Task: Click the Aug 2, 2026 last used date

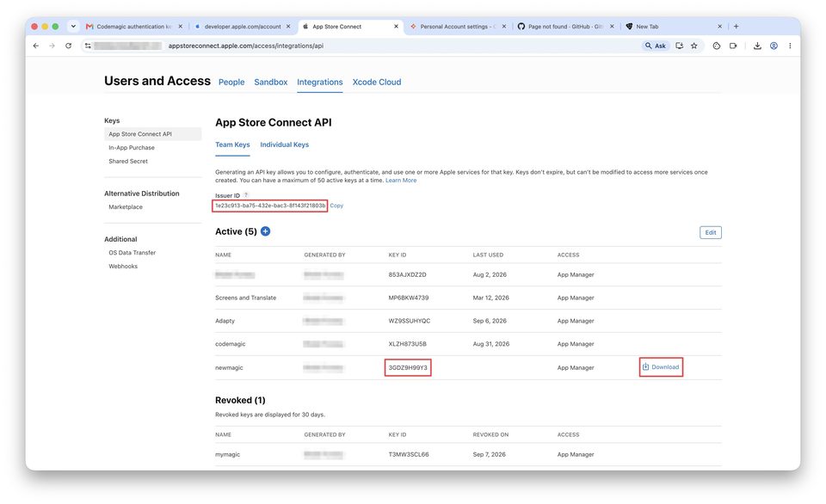Action: [490, 275]
